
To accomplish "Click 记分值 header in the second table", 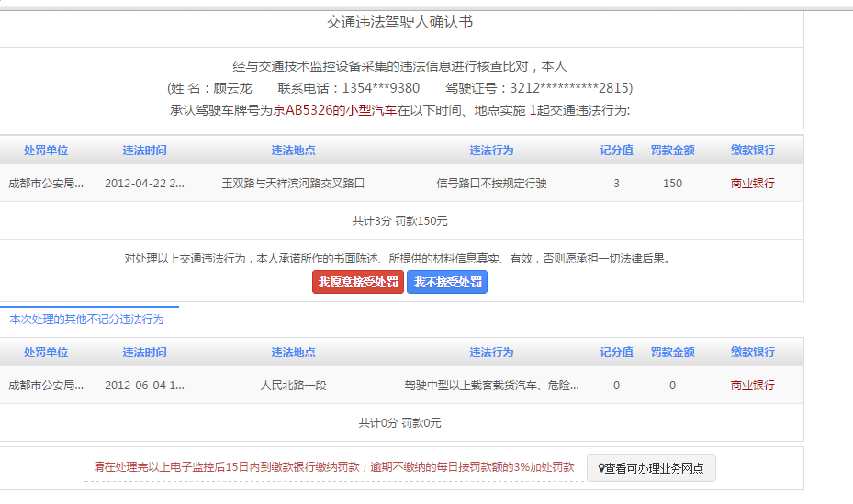I will click(x=616, y=353).
